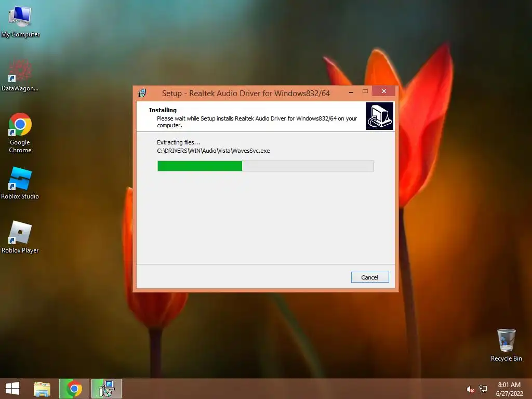
Task: Close the Realtek Setup window
Action: pos(384,91)
